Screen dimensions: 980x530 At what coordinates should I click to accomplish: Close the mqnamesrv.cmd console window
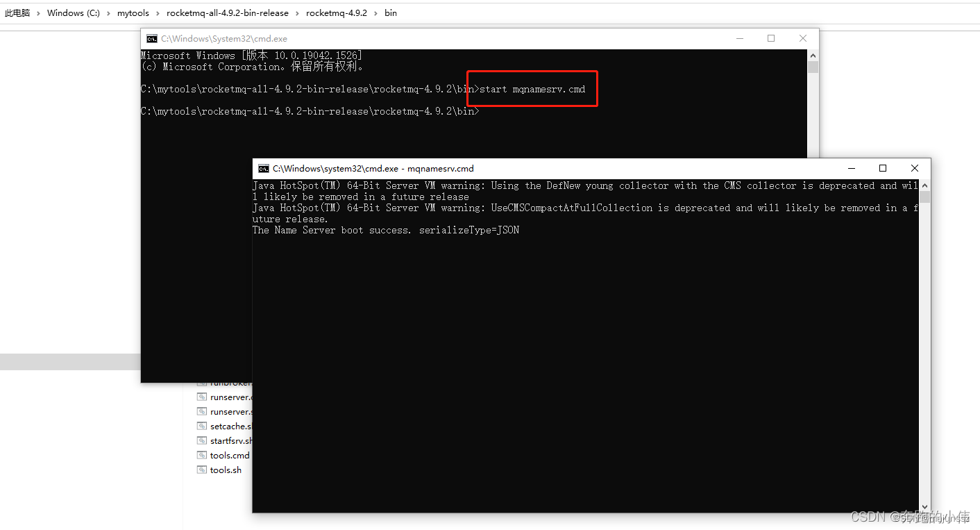915,168
